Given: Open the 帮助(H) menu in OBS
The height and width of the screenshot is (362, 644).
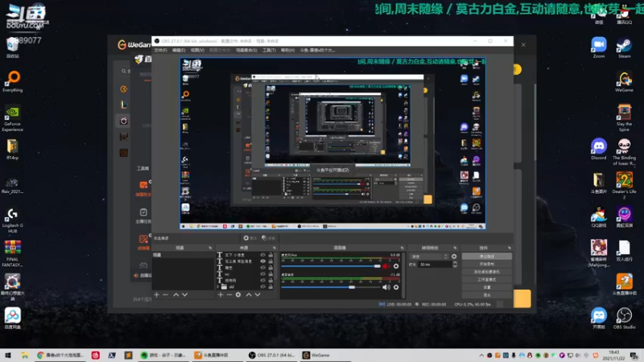Looking at the screenshot, I should tap(287, 50).
